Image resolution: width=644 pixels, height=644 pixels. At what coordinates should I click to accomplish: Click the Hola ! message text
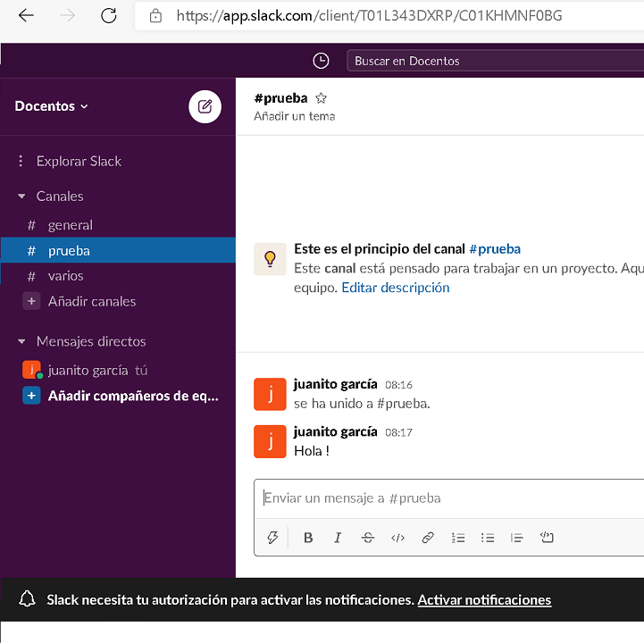click(312, 451)
